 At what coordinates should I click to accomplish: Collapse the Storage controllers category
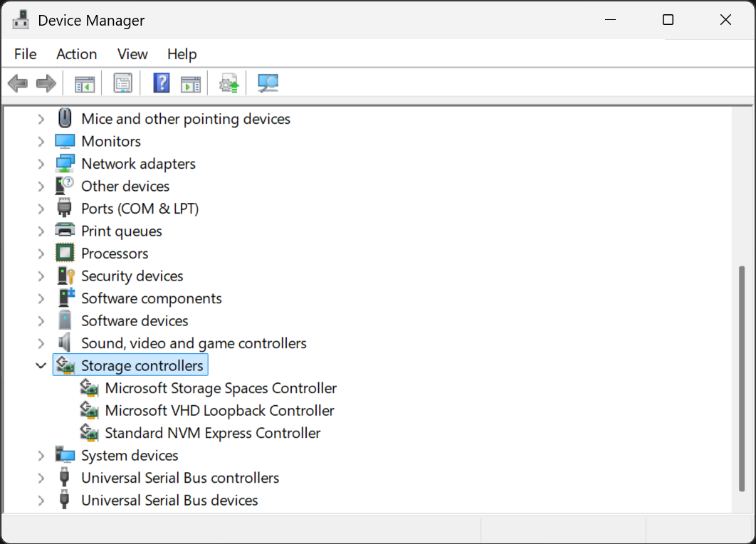click(41, 366)
